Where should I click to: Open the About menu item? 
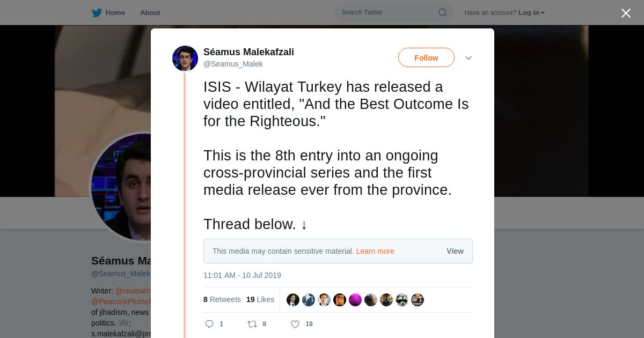pyautogui.click(x=150, y=13)
